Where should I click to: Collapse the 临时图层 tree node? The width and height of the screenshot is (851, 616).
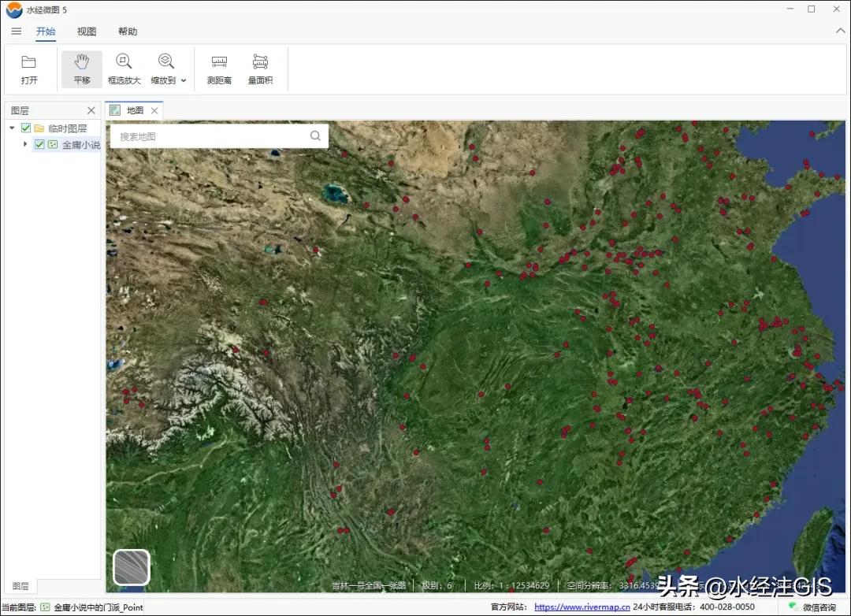click(x=12, y=128)
